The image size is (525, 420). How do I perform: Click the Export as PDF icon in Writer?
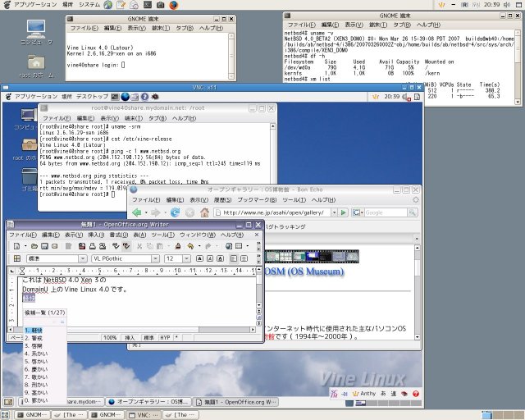pos(82,246)
